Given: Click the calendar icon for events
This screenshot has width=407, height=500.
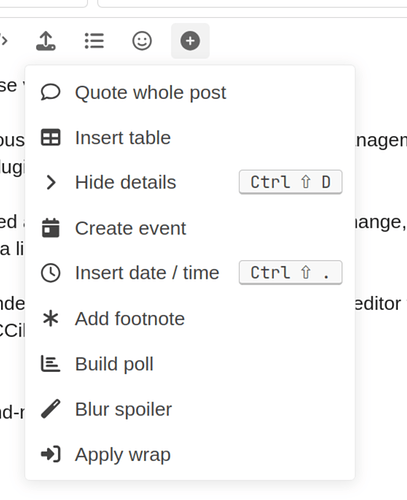Looking at the screenshot, I should point(51,228).
